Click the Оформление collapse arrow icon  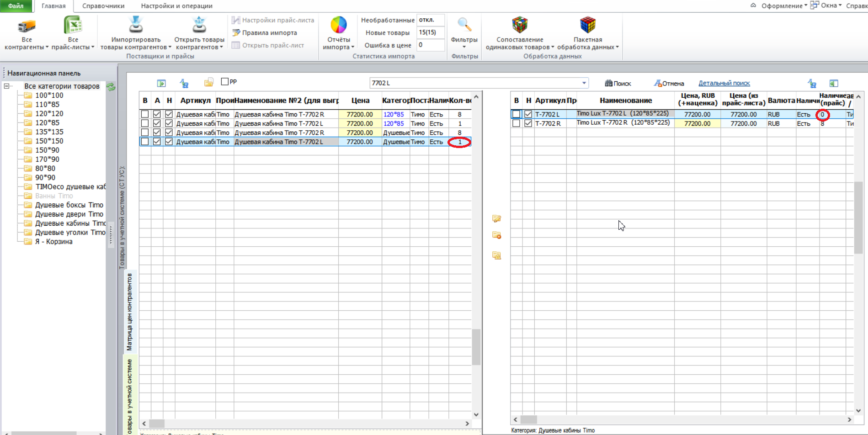pos(753,5)
